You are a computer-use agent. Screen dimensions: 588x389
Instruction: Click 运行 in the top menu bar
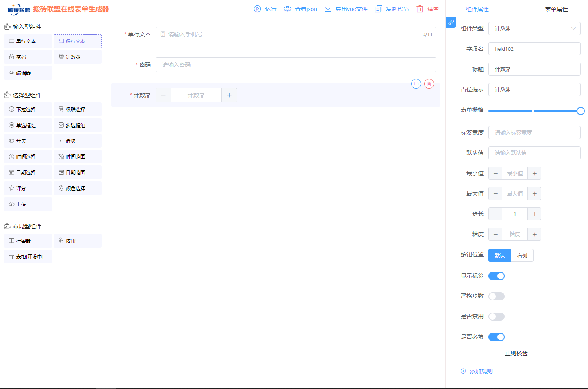tap(265, 9)
